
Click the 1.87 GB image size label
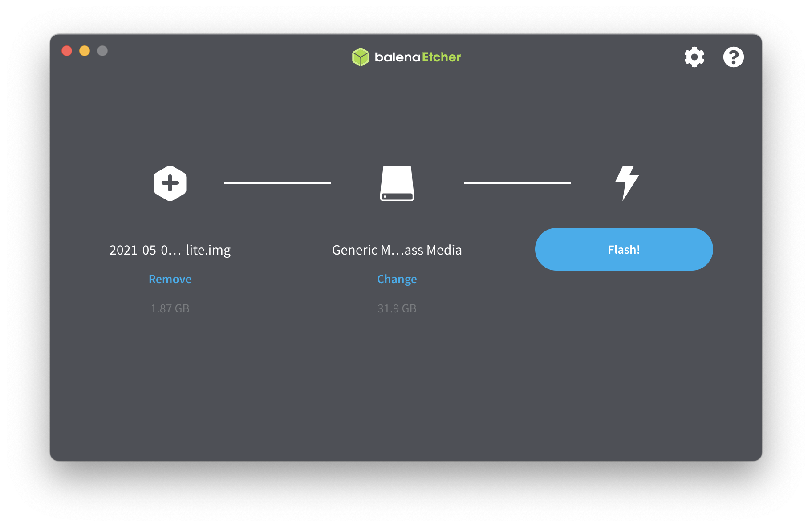[170, 308]
